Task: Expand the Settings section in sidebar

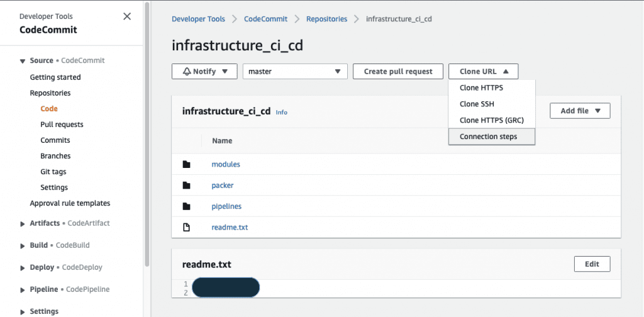Action: tap(23, 312)
